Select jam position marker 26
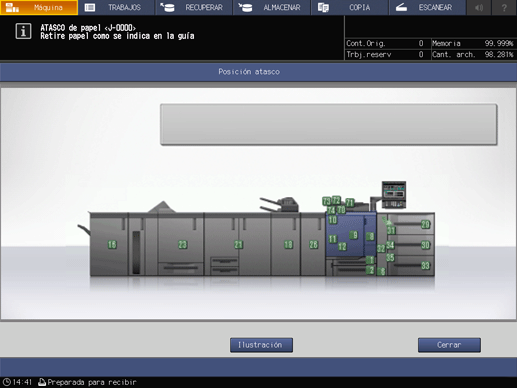 (x=313, y=245)
